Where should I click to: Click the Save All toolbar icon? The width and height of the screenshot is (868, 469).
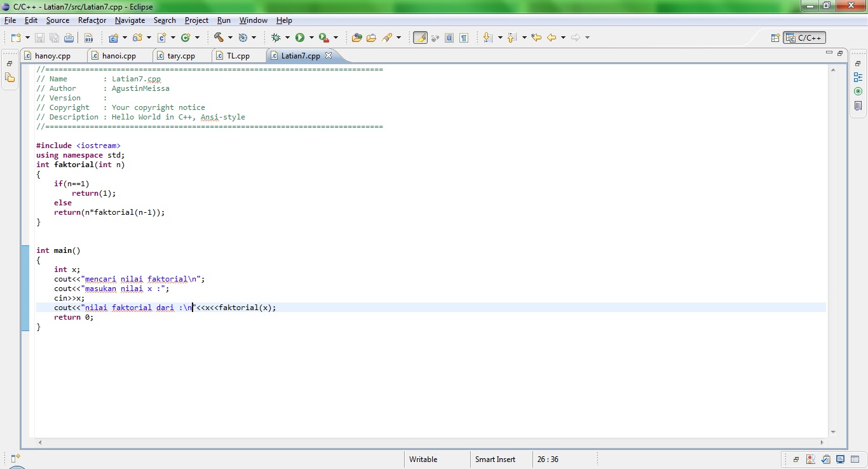point(54,38)
